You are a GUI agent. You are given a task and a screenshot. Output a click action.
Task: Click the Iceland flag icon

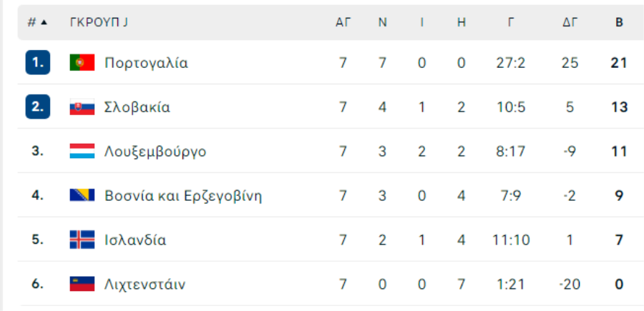tap(82, 240)
